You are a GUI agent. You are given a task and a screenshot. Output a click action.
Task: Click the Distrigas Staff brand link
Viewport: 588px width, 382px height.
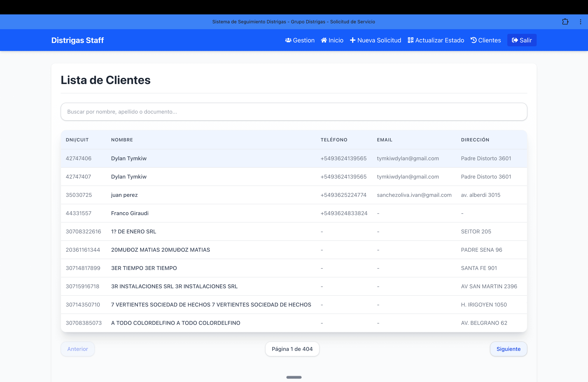click(x=78, y=40)
